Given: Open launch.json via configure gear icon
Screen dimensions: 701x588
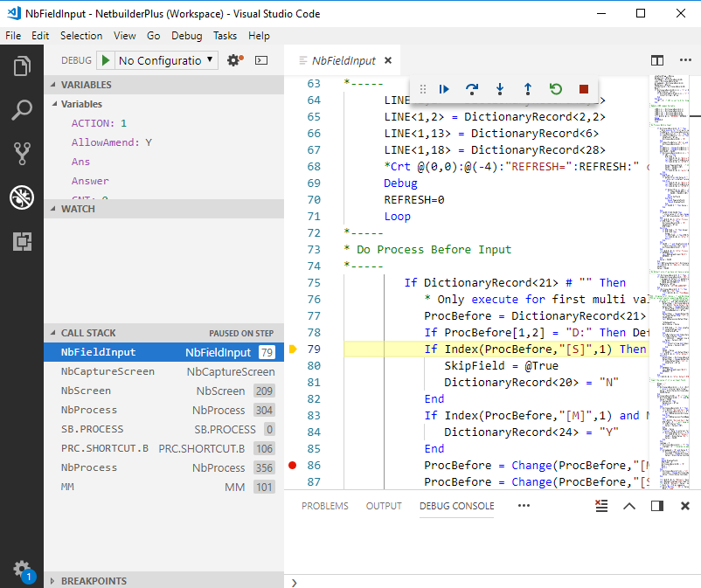Looking at the screenshot, I should [x=235, y=60].
